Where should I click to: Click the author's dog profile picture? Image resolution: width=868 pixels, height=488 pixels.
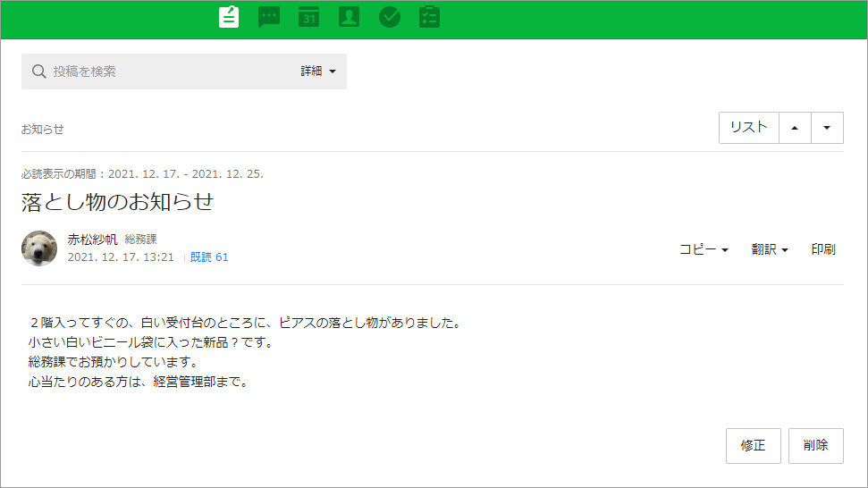[39, 248]
